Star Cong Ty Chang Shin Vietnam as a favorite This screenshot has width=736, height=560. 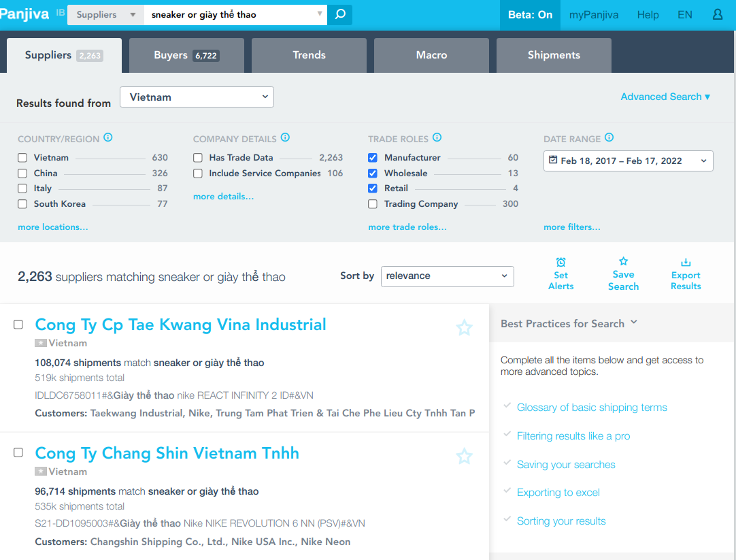coord(464,456)
